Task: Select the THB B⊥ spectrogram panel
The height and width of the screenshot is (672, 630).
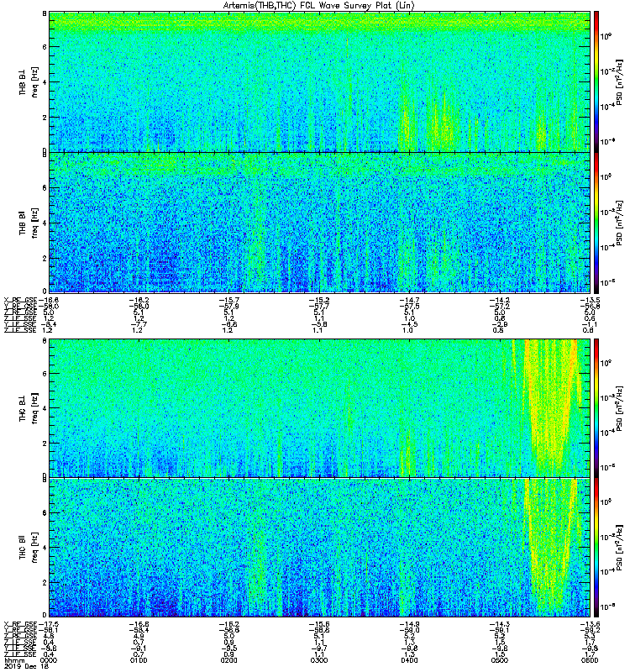Action: click(319, 81)
